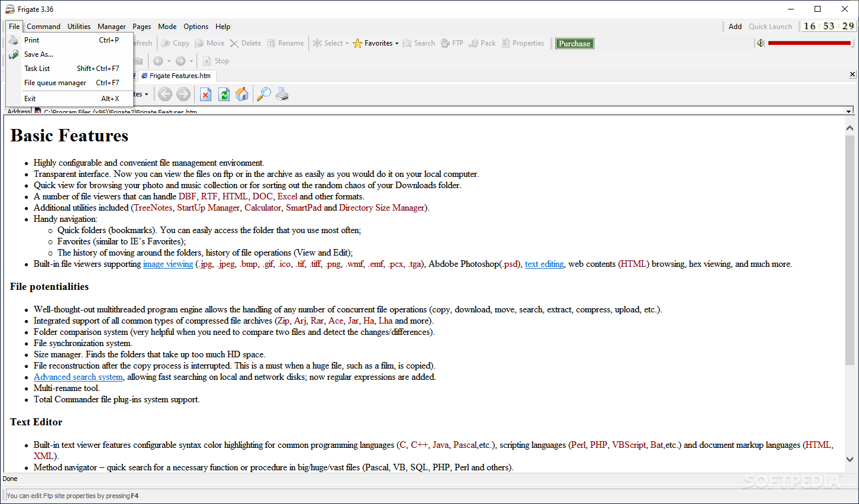Click the grey Forward arrow in navigation toolbar

click(181, 61)
